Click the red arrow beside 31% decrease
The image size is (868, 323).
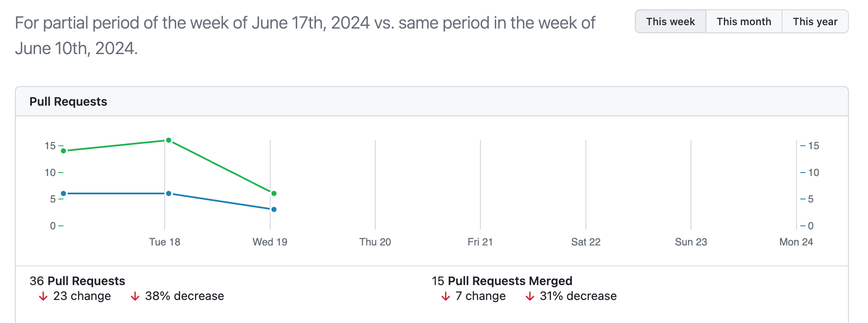[x=530, y=296]
